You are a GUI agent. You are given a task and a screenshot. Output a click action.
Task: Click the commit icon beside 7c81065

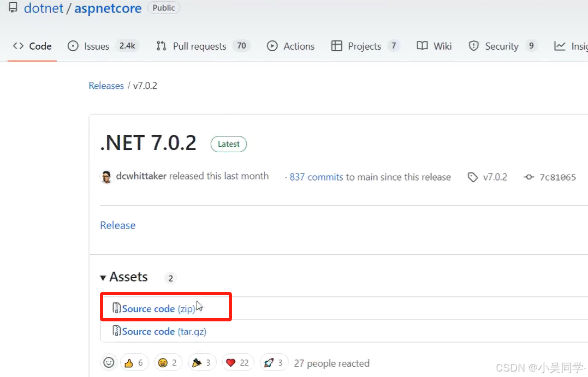[528, 177]
